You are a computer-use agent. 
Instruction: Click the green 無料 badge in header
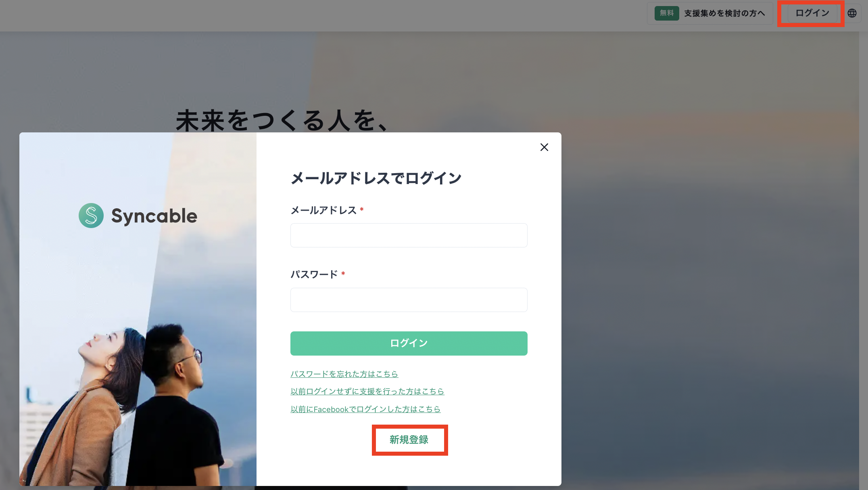[x=666, y=13]
